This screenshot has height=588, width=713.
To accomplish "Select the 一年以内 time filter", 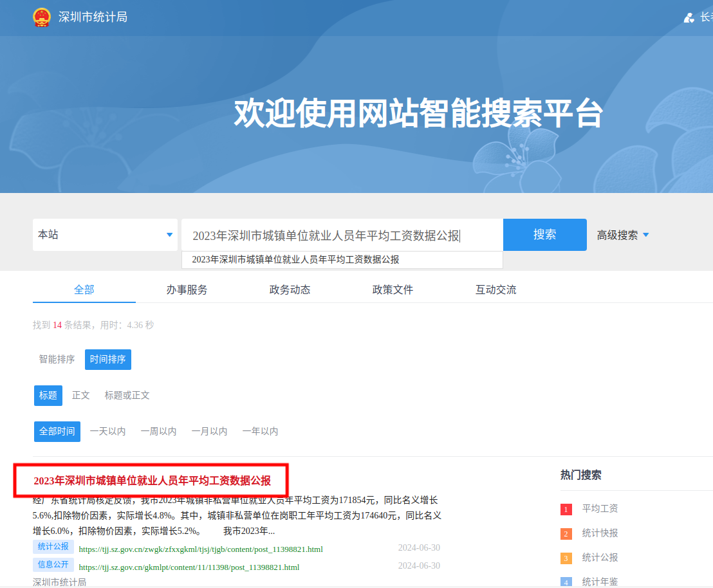I will coord(260,431).
